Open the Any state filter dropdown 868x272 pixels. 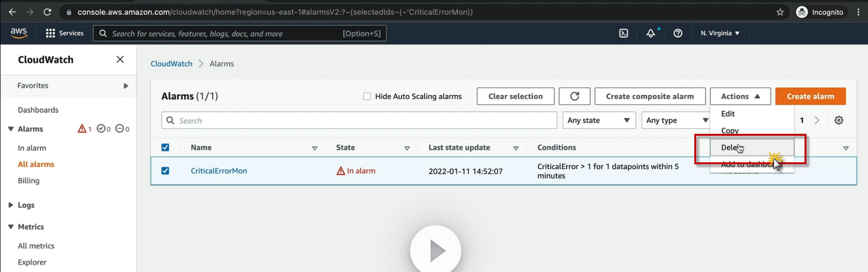click(599, 121)
